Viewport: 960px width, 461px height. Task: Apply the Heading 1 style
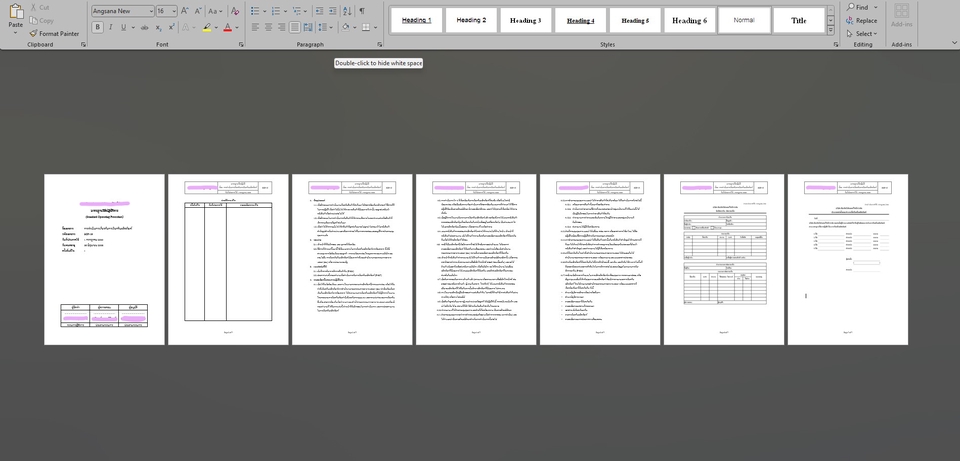pos(416,20)
